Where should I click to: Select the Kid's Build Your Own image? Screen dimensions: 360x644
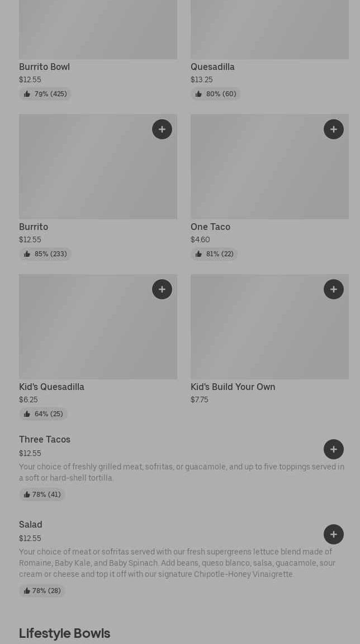click(269, 327)
